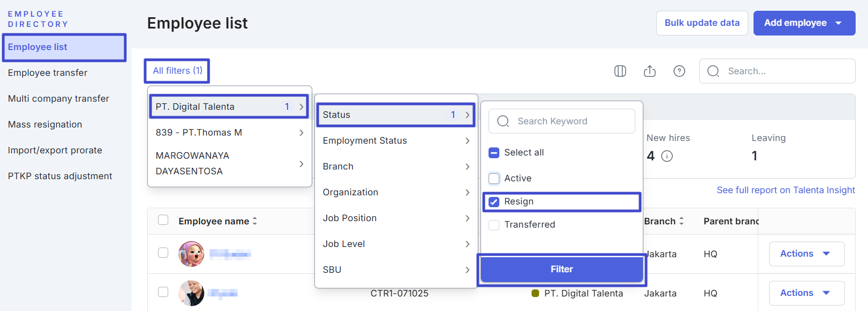Screen dimensions: 868x311
Task: Uncheck the Resign checkbox
Action: click(x=494, y=202)
